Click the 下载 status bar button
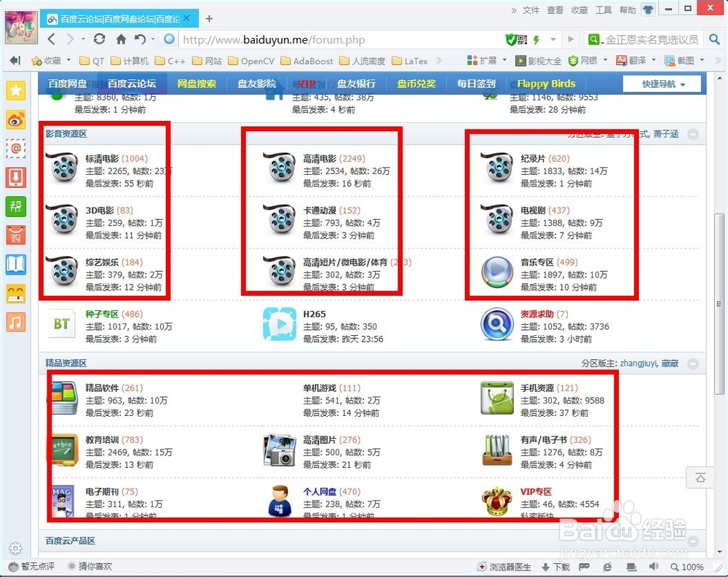Screen dimensions: 728x577 555,567
